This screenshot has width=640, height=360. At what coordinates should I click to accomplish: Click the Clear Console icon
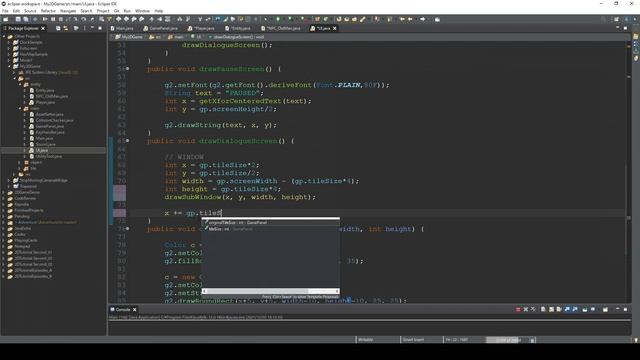pos(543,310)
